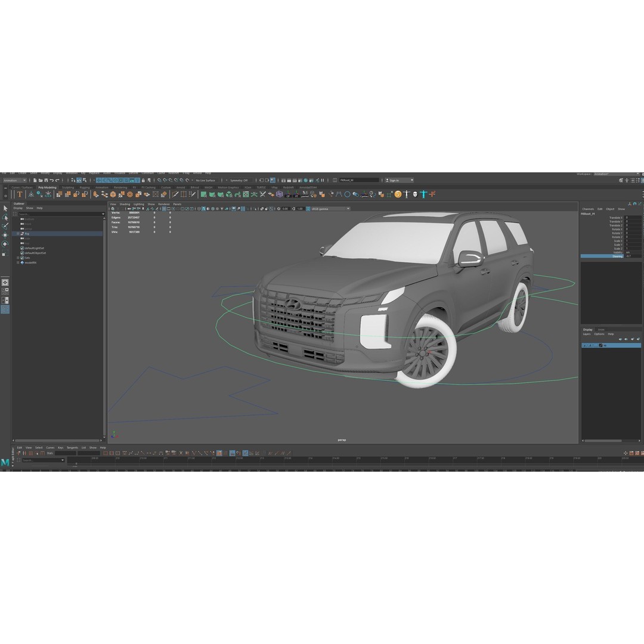
Task: Open the viewport Renderer menu
Action: 164,204
